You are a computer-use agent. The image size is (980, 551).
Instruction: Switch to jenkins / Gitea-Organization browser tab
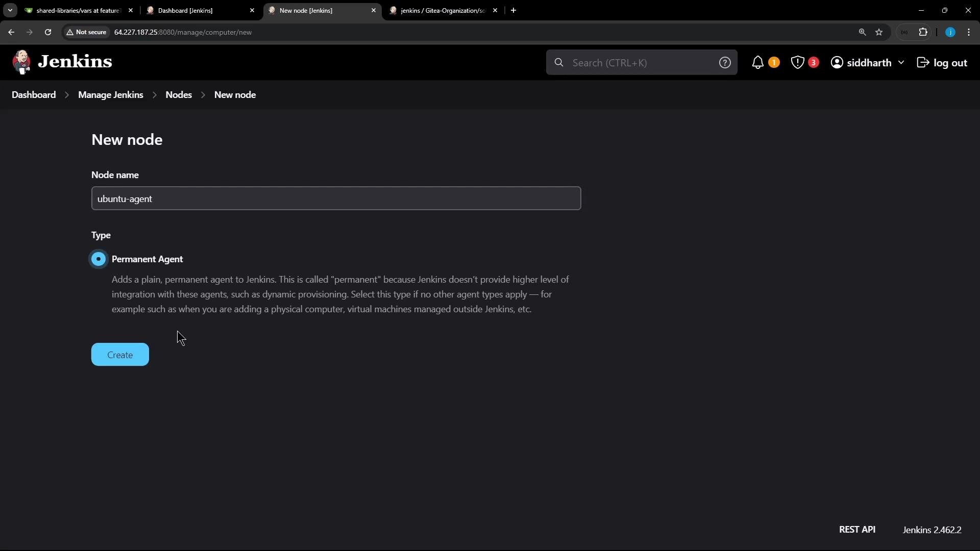(x=443, y=10)
